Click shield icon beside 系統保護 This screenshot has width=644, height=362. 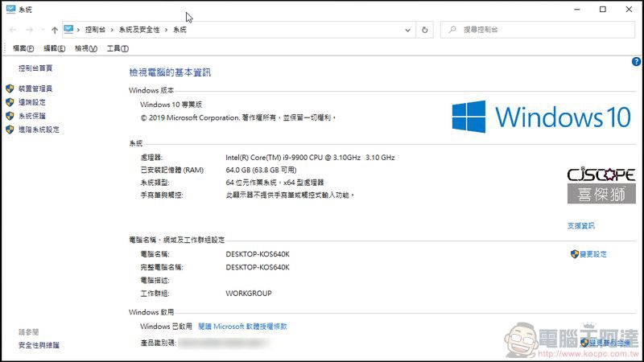tap(10, 116)
